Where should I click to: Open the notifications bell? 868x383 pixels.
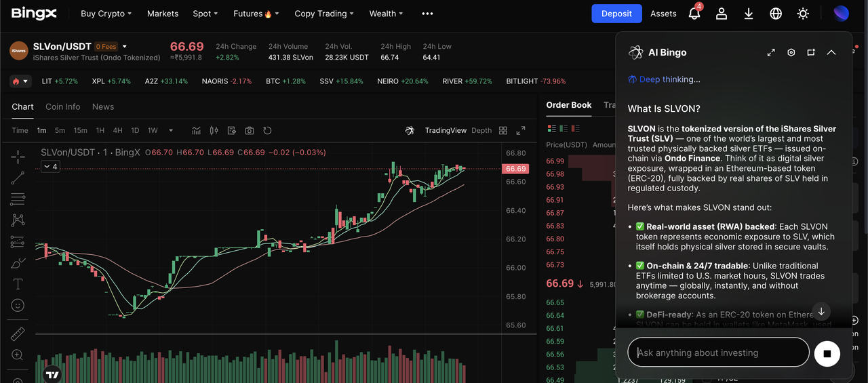(694, 14)
